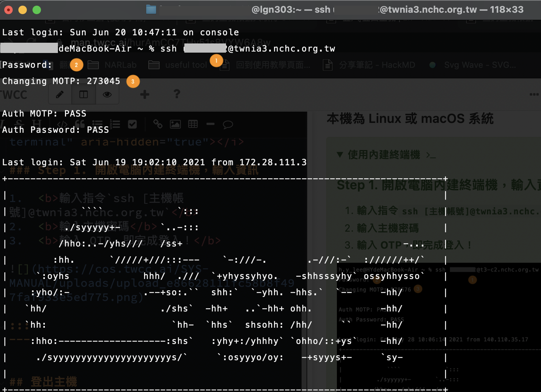Click heading 本機為 Linux 或 macOS 系統
The width and height of the screenshot is (541, 392).
[x=410, y=119]
